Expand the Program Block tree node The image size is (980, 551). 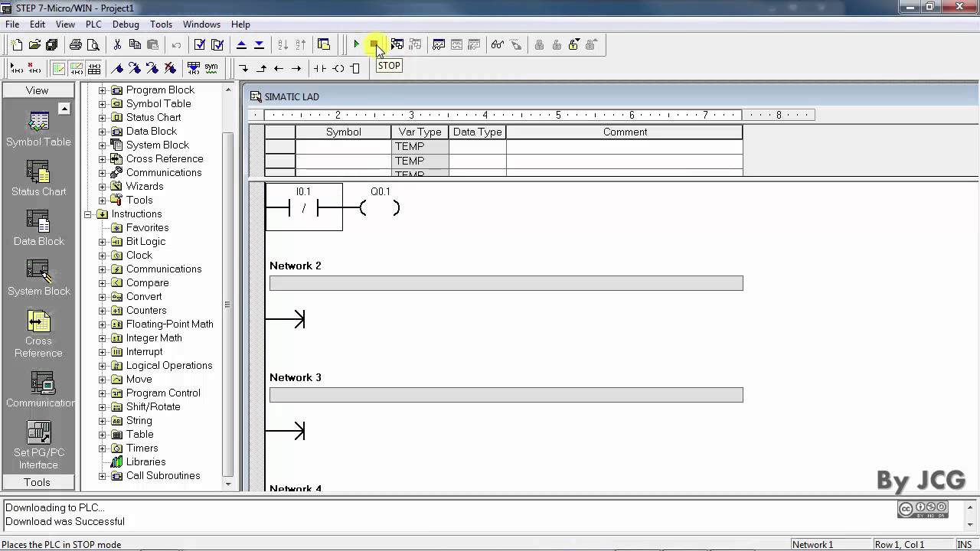pos(103,90)
